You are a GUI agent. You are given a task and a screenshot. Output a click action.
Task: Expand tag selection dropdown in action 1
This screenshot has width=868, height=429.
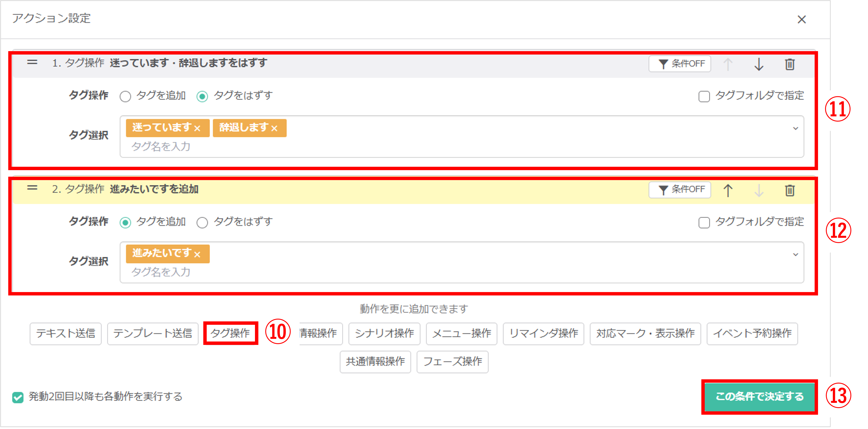coord(795,128)
